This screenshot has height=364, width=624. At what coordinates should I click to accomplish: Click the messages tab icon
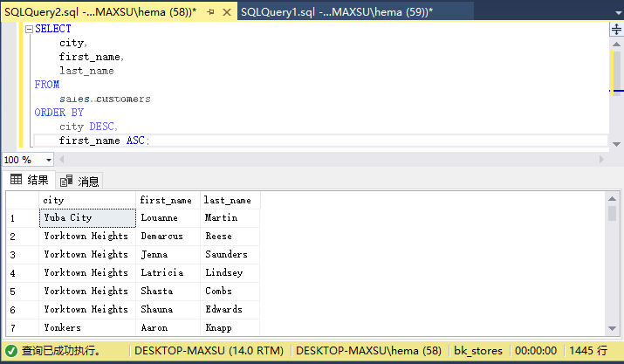pos(66,181)
